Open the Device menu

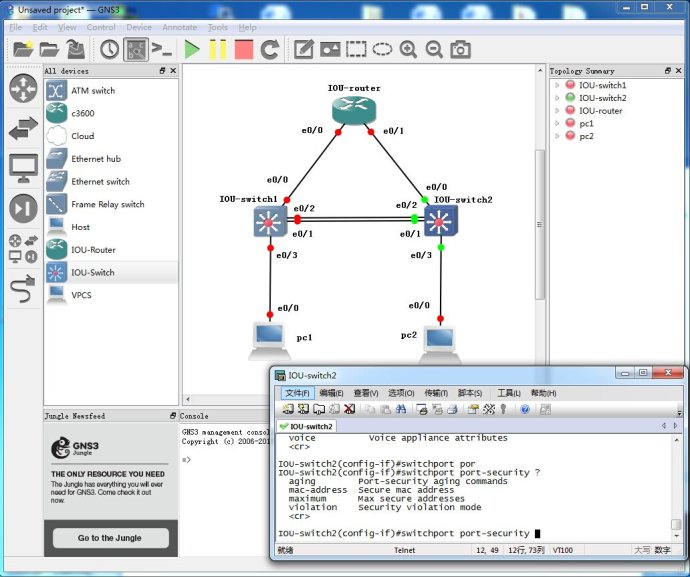click(x=139, y=27)
